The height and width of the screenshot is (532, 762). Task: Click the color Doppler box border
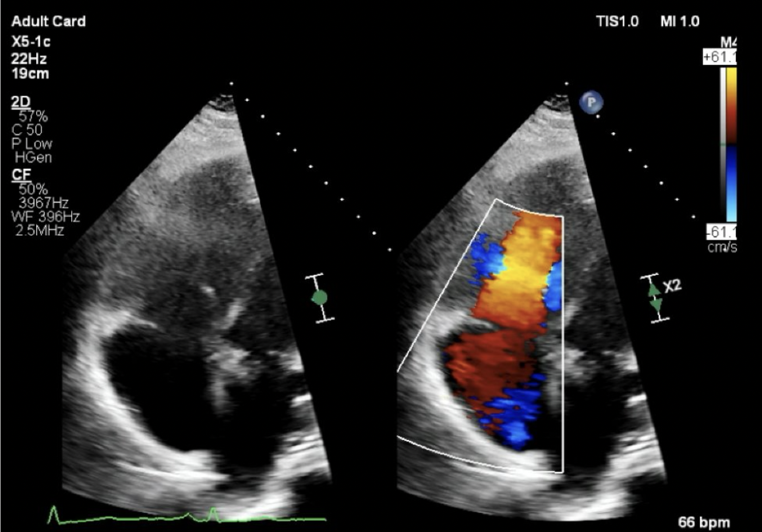pyautogui.click(x=481, y=336)
